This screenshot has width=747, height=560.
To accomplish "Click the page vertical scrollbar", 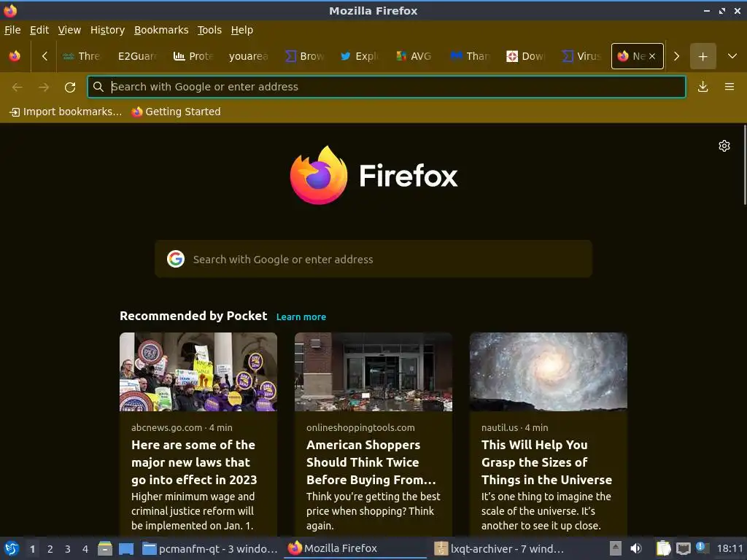I will pos(745,165).
